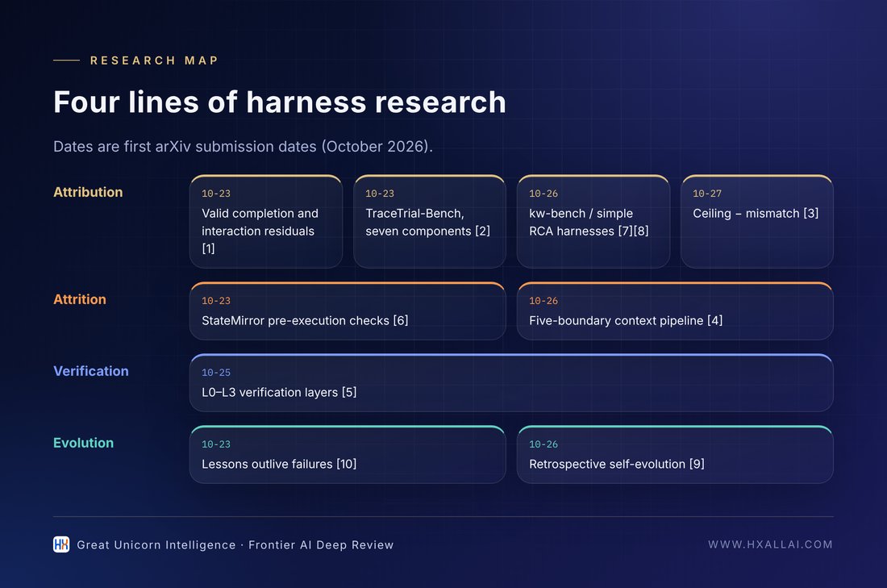
Task: Click the 10-26 date on Five-boundary card
Action: 543,301
